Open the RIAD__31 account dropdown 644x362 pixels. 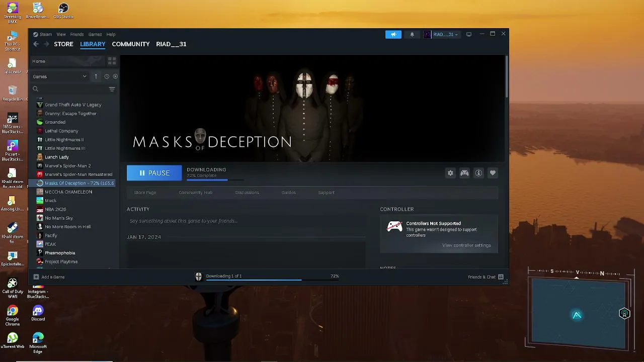pos(441,34)
